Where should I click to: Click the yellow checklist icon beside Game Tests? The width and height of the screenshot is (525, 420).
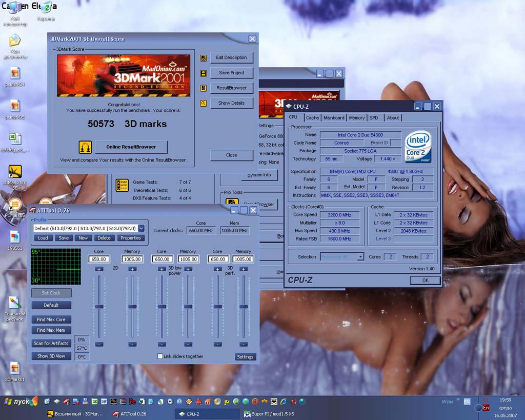(122, 185)
